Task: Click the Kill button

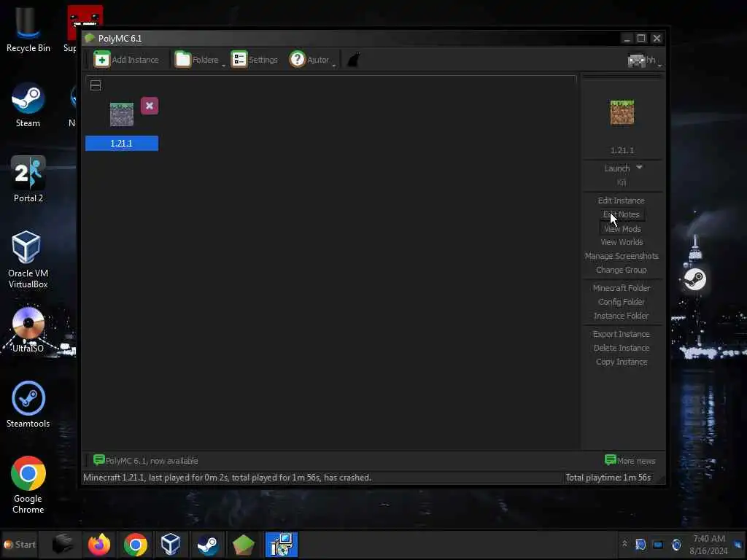Action: click(622, 182)
